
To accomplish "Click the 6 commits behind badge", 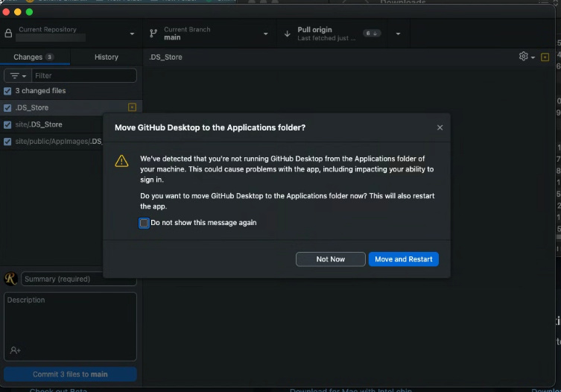I will [x=371, y=34].
